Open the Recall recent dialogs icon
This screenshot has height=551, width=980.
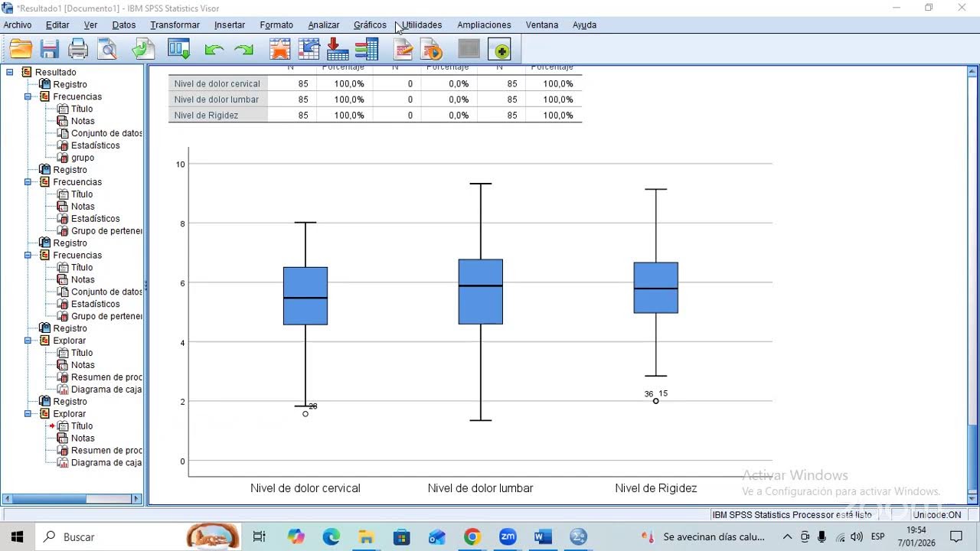coord(179,50)
